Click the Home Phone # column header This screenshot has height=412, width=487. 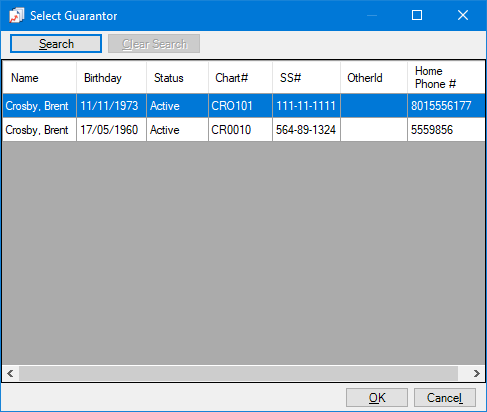point(446,78)
